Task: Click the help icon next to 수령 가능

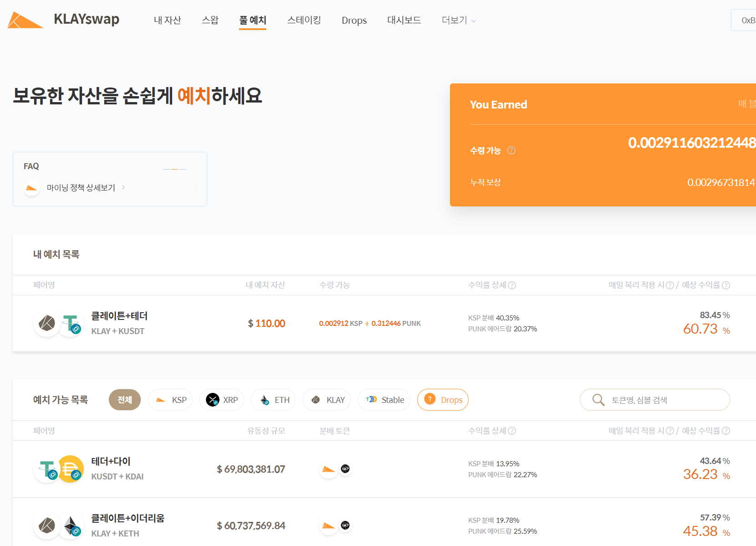Action: click(x=511, y=150)
